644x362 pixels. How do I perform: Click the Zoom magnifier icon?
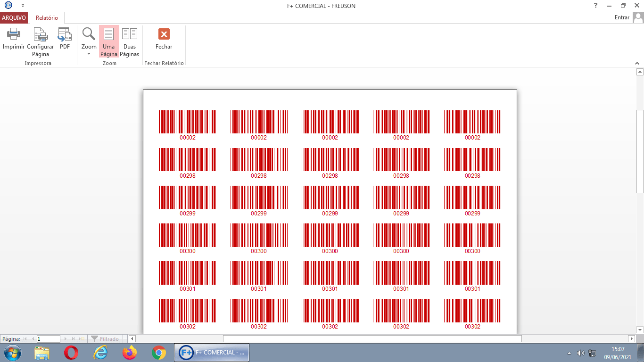[x=89, y=34]
